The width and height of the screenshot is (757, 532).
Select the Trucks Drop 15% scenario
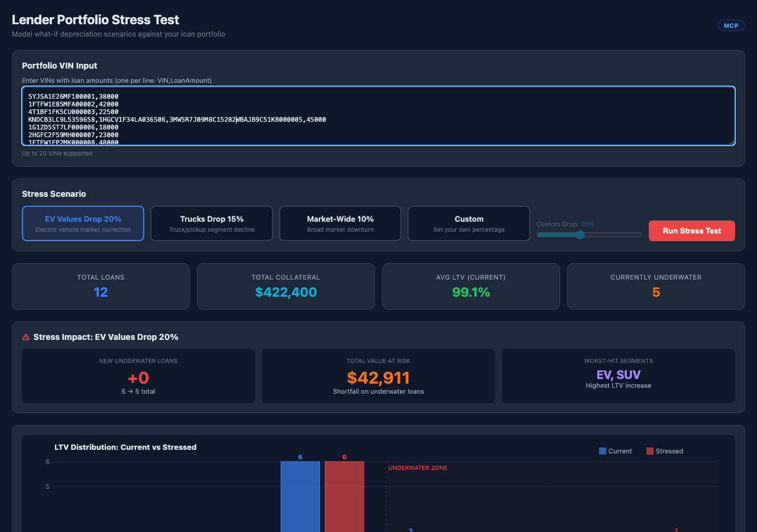coord(212,223)
